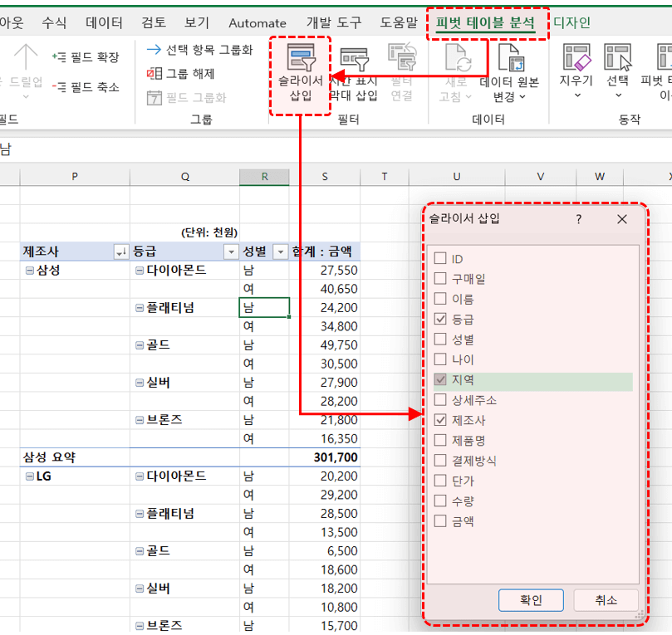672x635 pixels.
Task: Click the Clear (지우기) pivot icon
Action: (x=576, y=56)
